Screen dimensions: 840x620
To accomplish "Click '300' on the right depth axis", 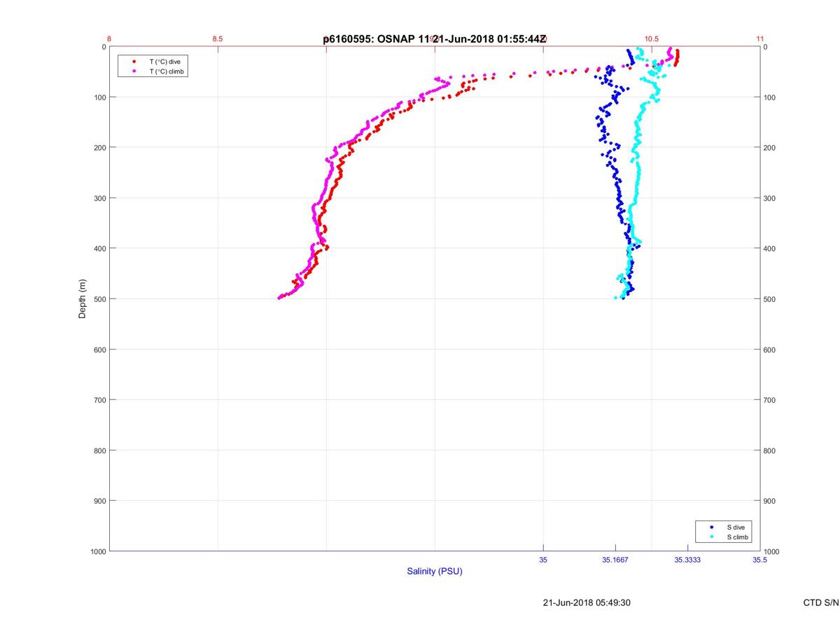I will click(770, 198).
